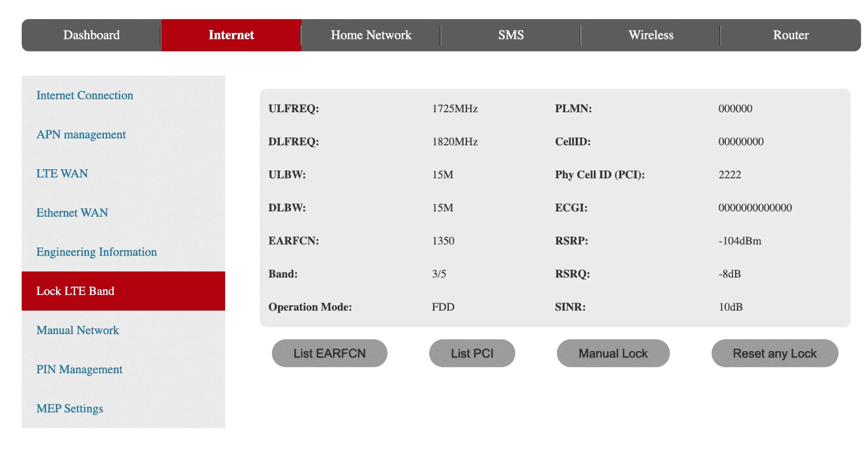This screenshot has height=462, width=868.
Task: Click the Phy Cell ID (PCI) label
Action: [600, 175]
